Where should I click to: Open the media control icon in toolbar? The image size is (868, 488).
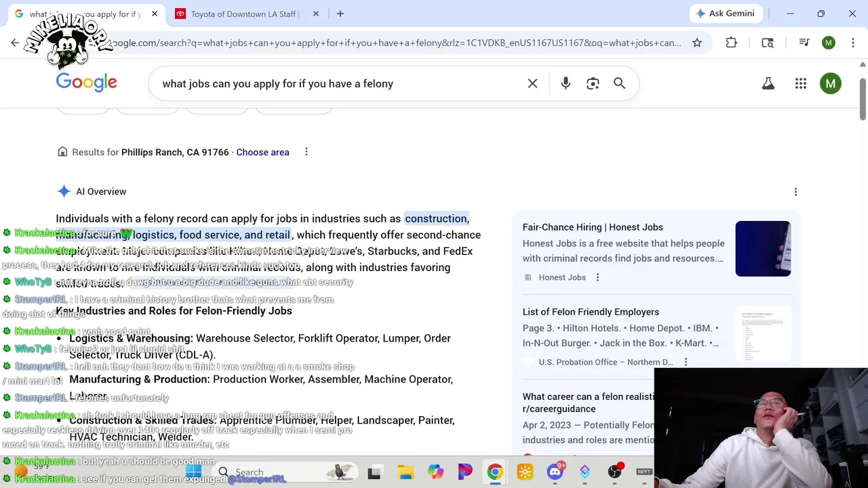point(804,43)
